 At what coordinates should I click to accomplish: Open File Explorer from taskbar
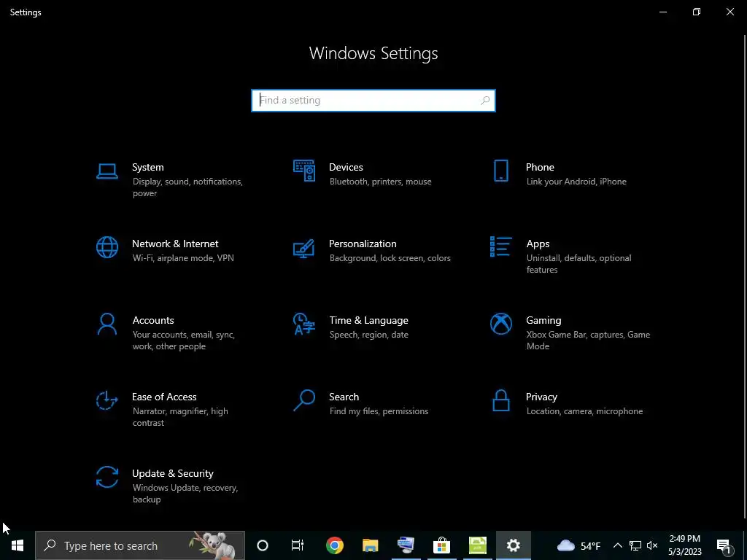coord(370,545)
